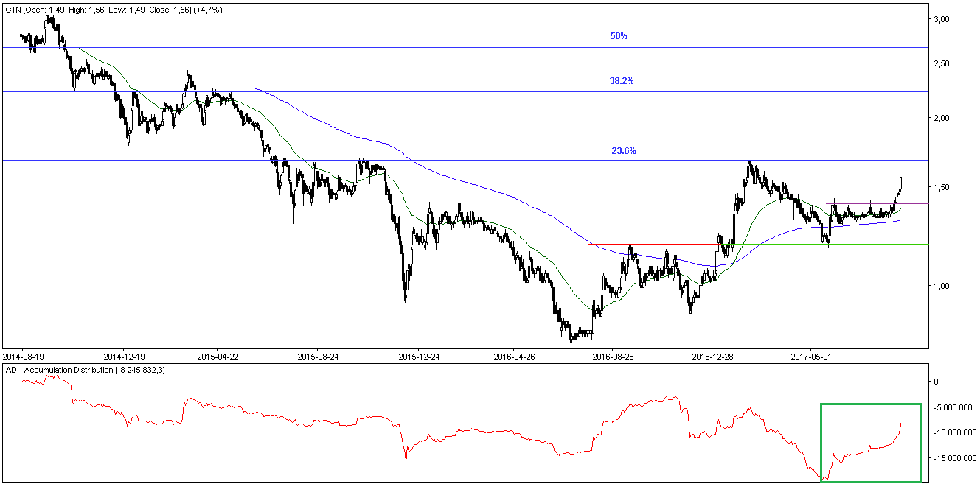Click the 2016-12-28 date label
The width and height of the screenshot is (980, 484).
pos(713,356)
